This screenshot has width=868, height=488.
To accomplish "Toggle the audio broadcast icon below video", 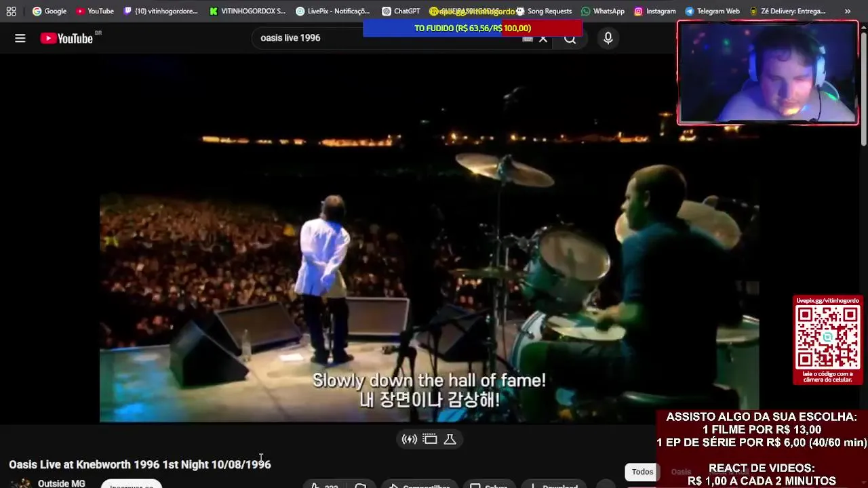I will [410, 439].
